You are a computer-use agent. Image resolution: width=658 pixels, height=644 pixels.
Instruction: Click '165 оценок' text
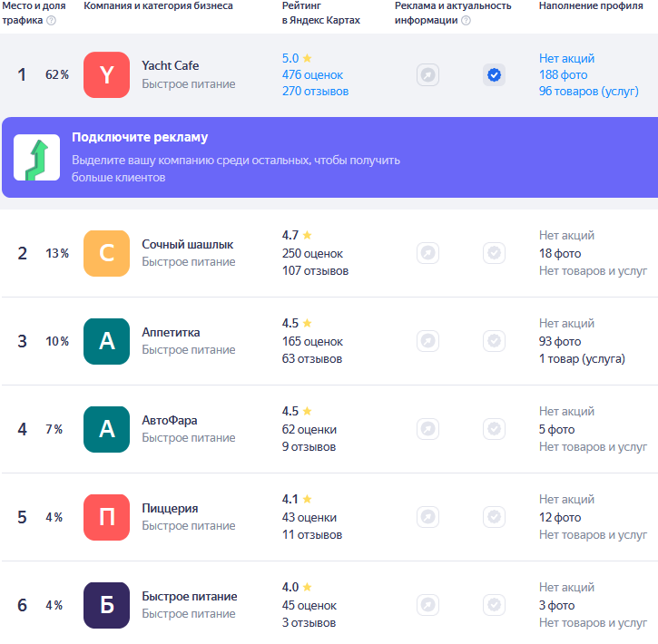pos(312,342)
